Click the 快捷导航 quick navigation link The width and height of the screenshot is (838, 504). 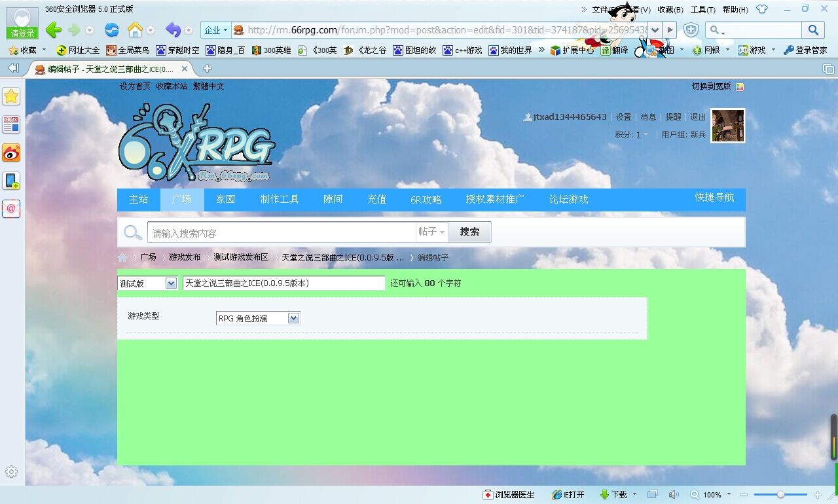coord(715,198)
